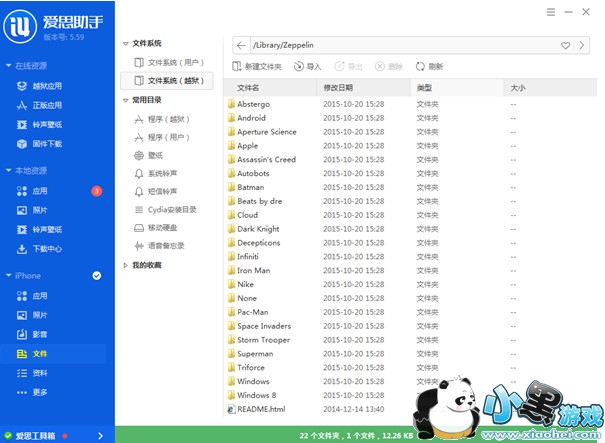This screenshot has height=443, width=605.
Task: Open 移动硬盘 directory
Action: click(x=155, y=228)
